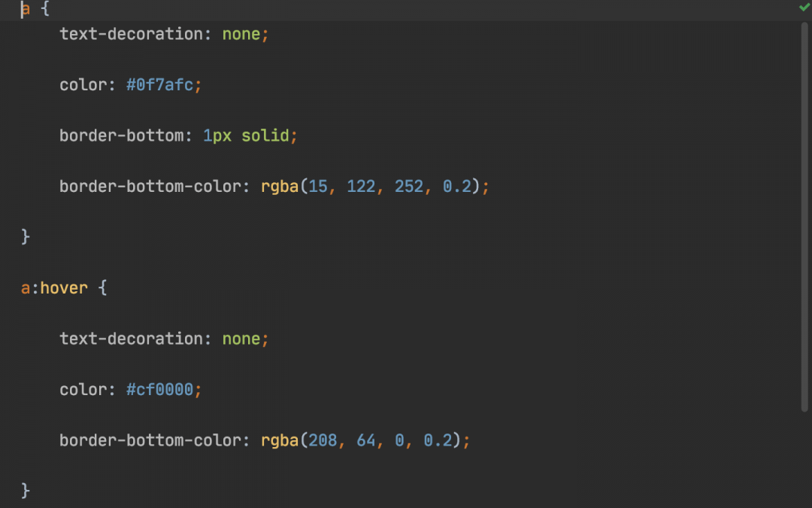
Task: Click the opening brace after a:hover
Action: pos(102,288)
